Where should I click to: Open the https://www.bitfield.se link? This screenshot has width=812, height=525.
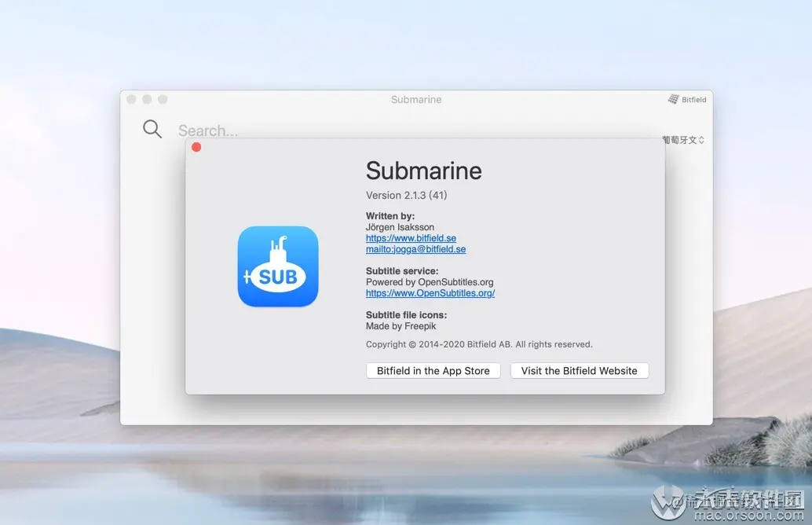click(x=411, y=238)
